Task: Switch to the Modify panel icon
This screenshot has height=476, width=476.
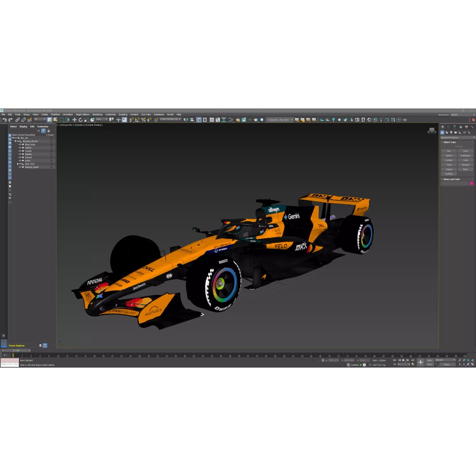Action: point(448,127)
